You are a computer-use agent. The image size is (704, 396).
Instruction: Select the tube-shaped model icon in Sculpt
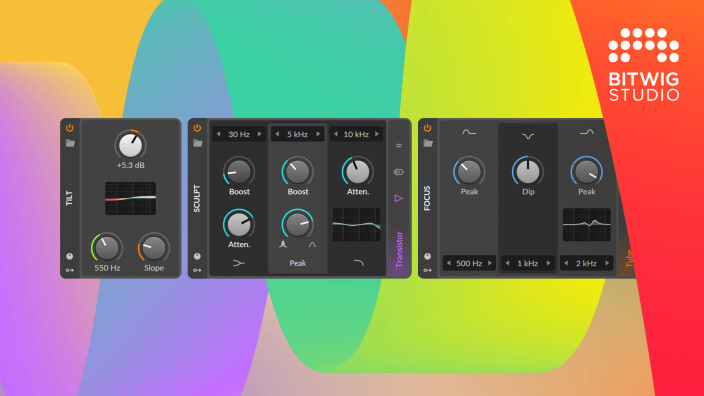(399, 172)
